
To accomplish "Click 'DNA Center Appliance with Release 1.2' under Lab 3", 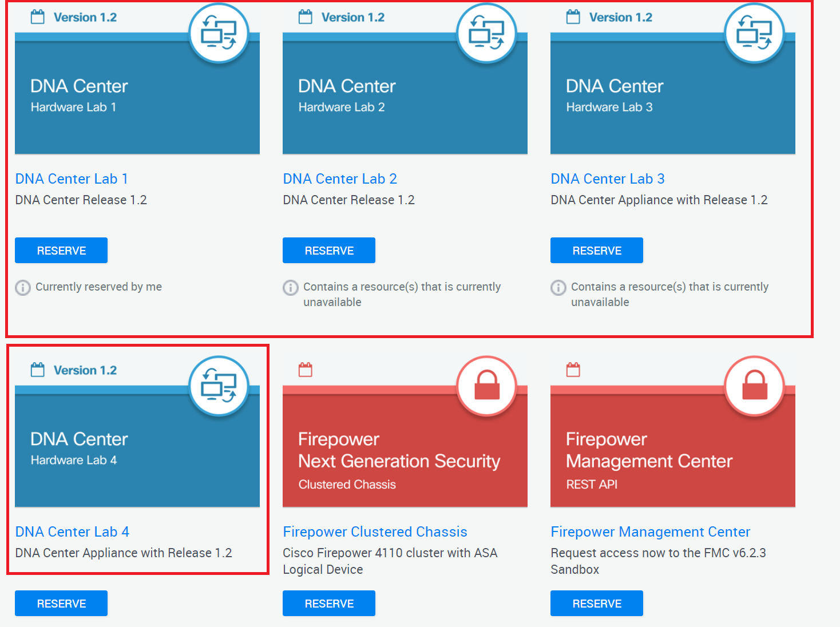I will coord(659,200).
